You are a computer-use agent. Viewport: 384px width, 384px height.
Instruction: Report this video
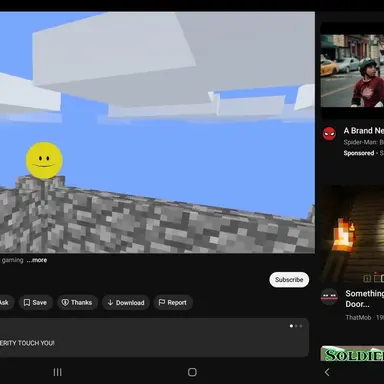(x=173, y=302)
